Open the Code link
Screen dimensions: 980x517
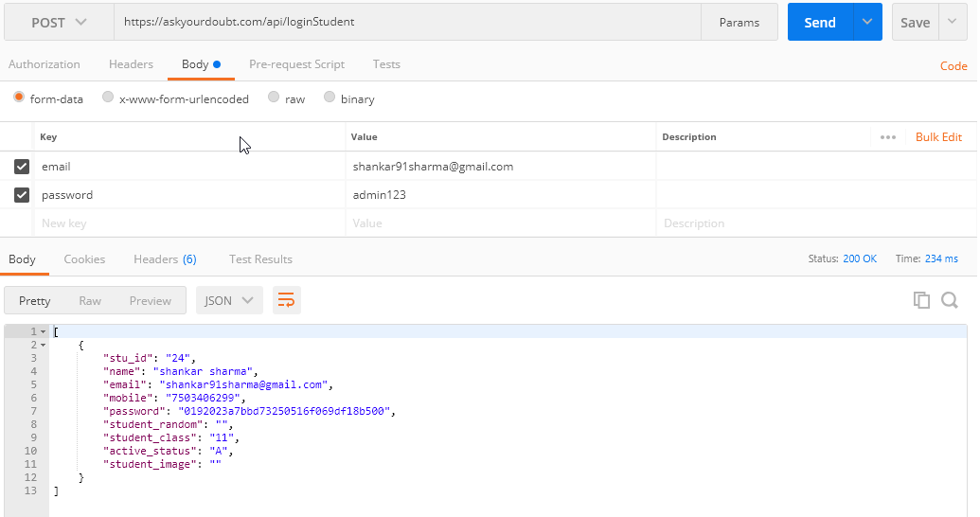pos(953,65)
